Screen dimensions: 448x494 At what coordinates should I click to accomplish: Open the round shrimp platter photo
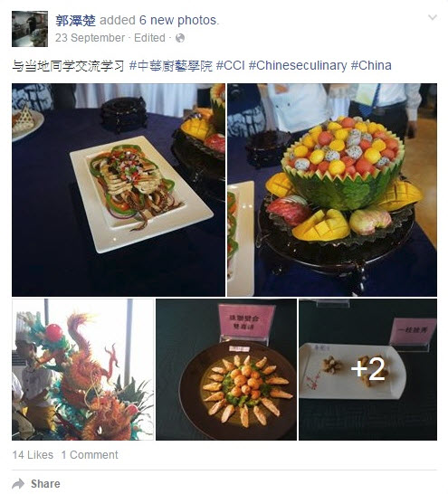(x=226, y=369)
